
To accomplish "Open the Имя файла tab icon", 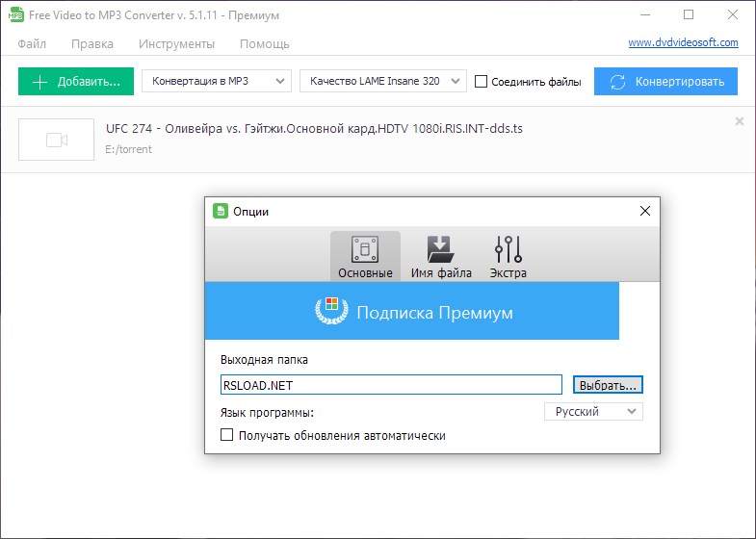I will tap(441, 250).
